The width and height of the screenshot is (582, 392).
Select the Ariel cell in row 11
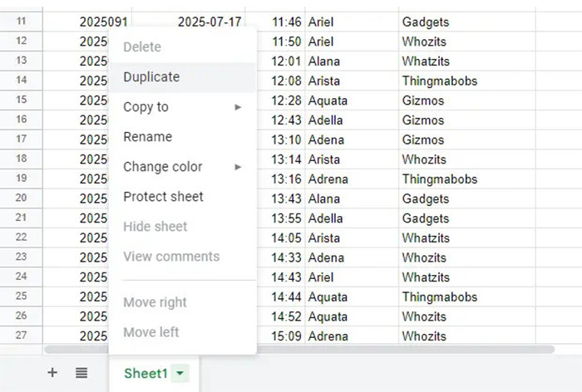pyautogui.click(x=321, y=22)
